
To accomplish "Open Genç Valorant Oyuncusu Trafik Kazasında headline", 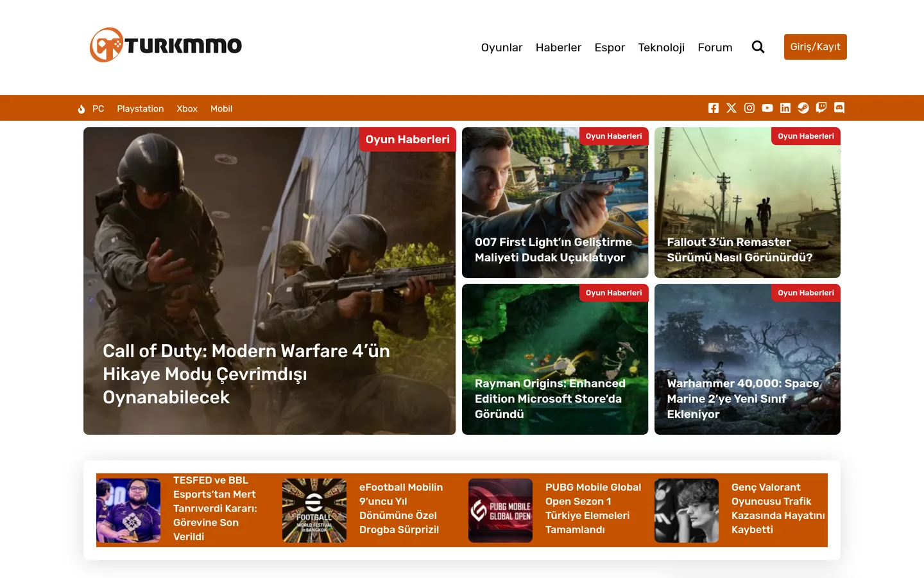I will tap(778, 508).
